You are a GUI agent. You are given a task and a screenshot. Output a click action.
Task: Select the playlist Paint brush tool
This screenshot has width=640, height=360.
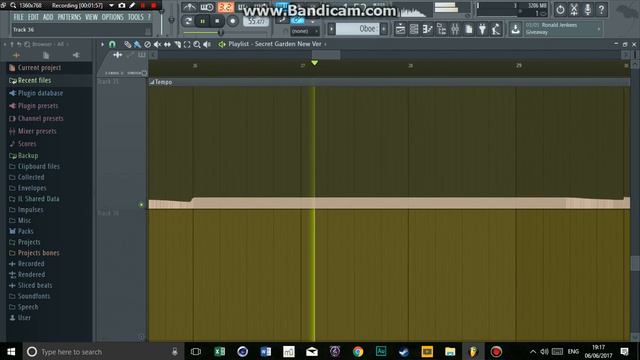click(x=138, y=44)
